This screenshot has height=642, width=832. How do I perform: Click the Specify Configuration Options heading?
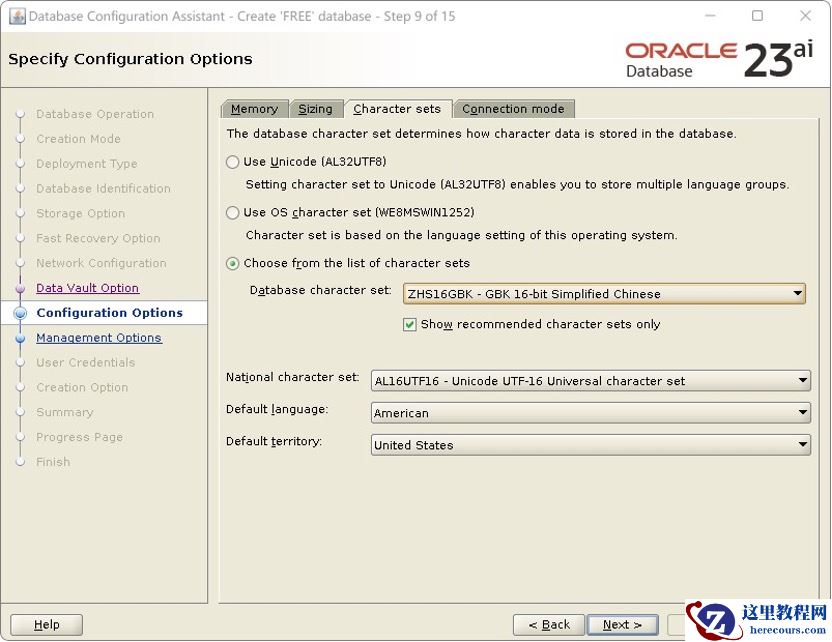click(130, 59)
